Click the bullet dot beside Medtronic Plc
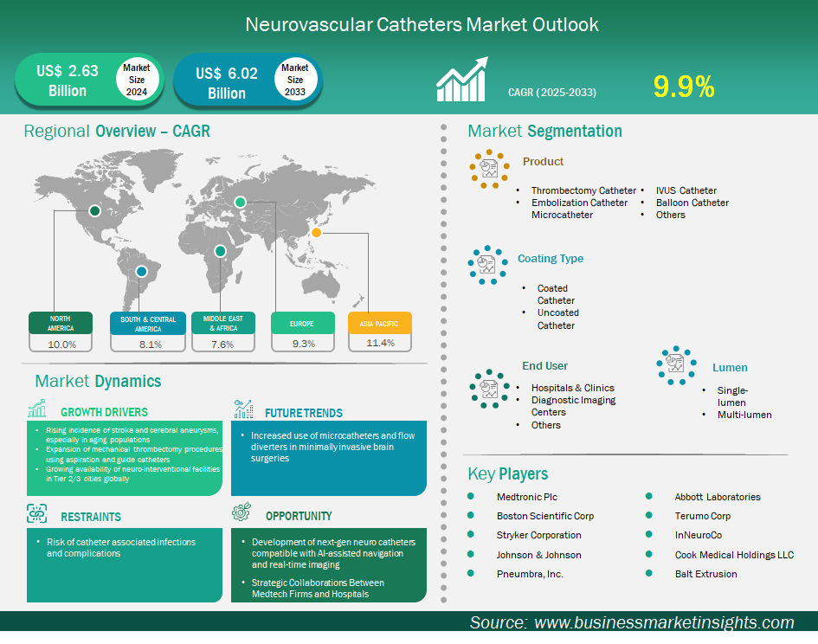The height and width of the screenshot is (644, 818). point(471,496)
